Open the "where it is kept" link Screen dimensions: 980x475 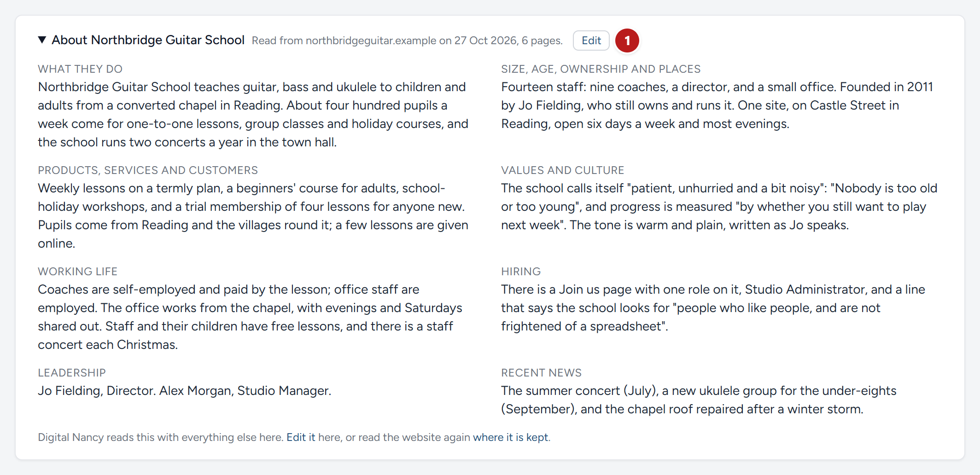point(511,437)
